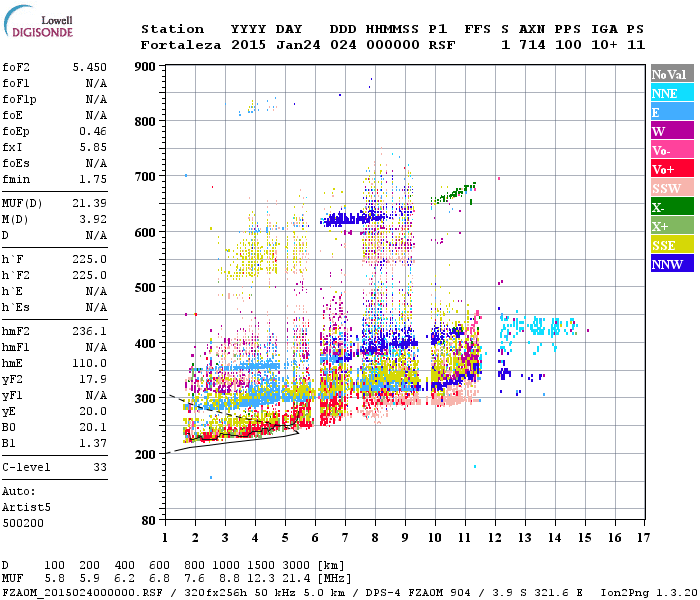Select the pink Vo- legend swatch
700x600 pixels.
click(672, 150)
